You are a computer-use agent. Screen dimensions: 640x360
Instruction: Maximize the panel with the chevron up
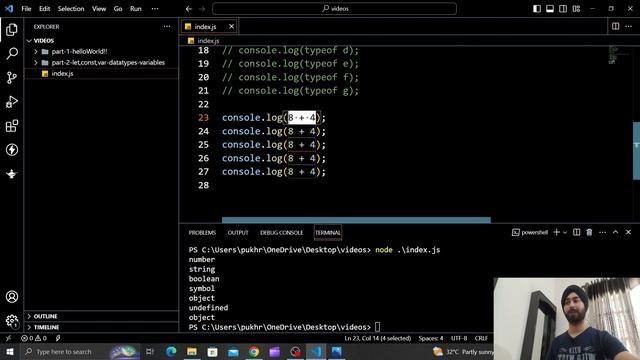tap(616, 232)
